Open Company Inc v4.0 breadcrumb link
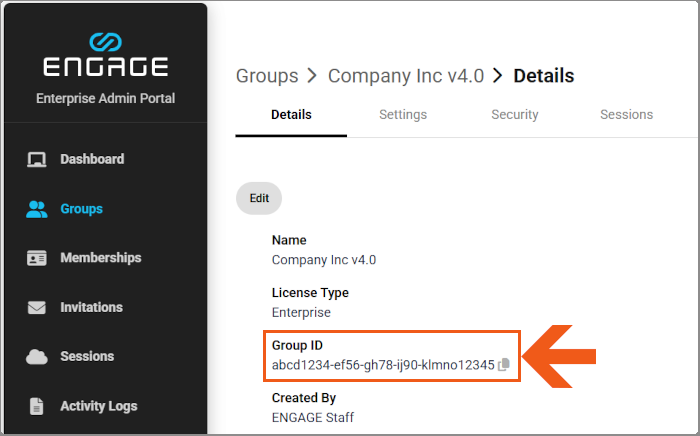This screenshot has height=436, width=700. pos(406,76)
